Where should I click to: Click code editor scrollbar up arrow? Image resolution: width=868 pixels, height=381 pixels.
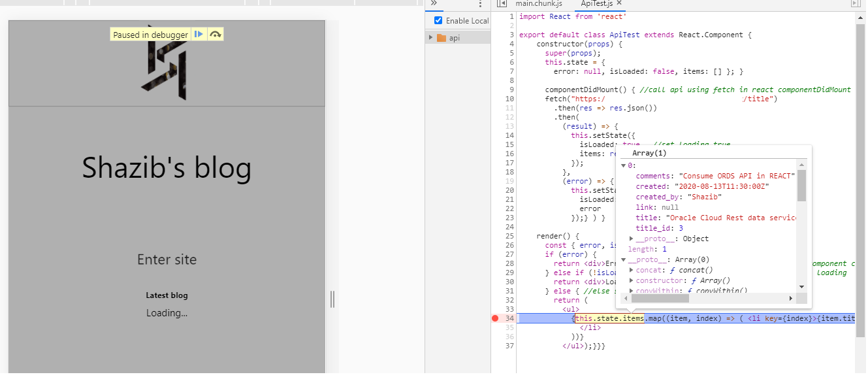click(860, 18)
